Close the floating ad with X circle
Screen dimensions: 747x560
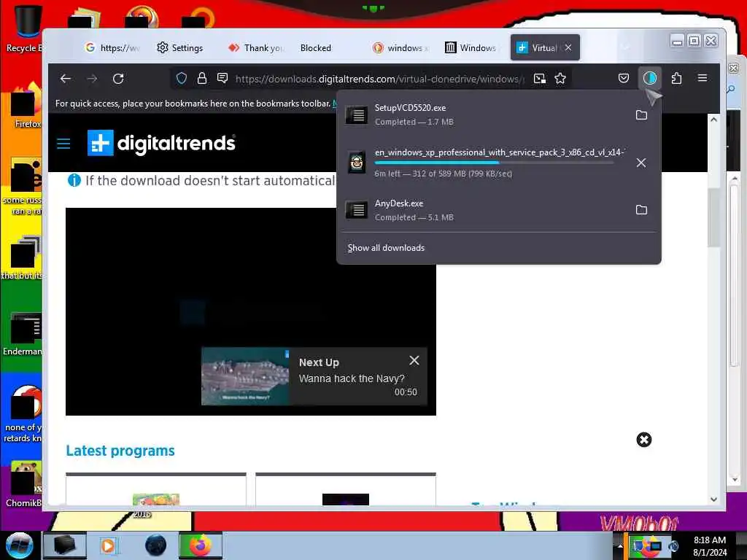(644, 440)
